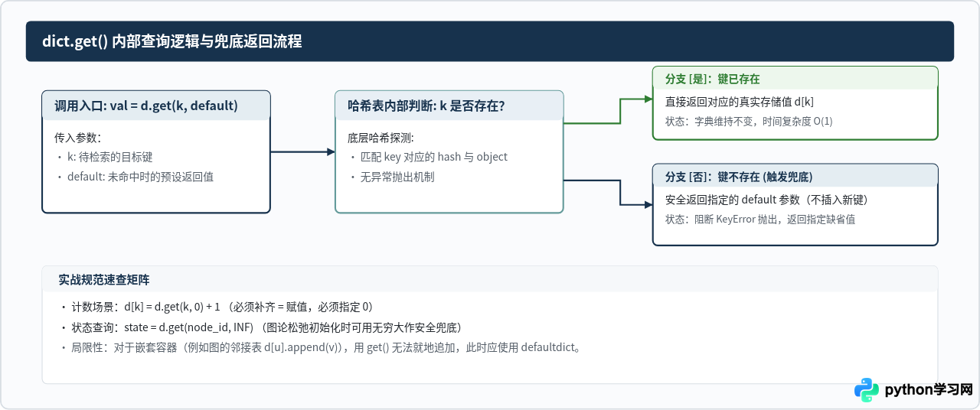The image size is (980, 410).
Task: Click the status line '字典维持不变，时间复杂度 O(1)'
Action: 749,121
